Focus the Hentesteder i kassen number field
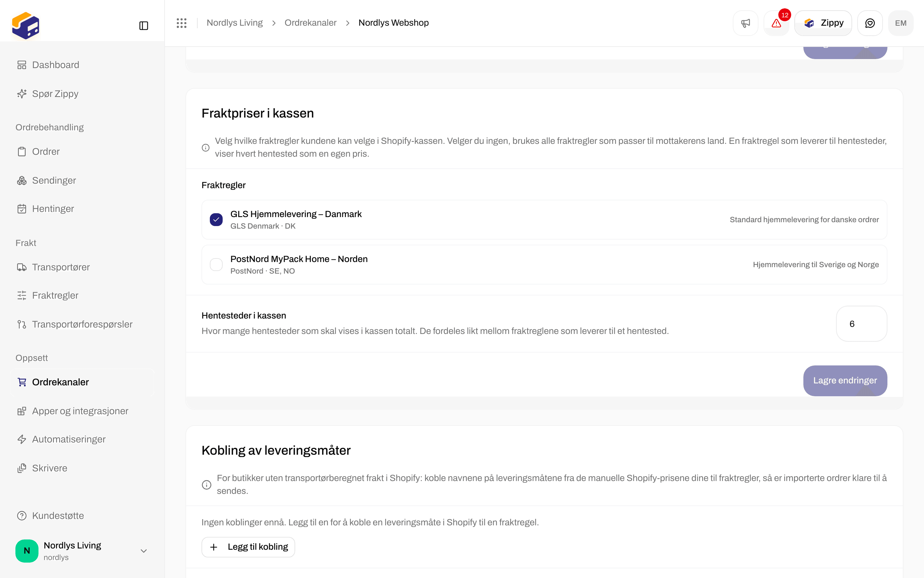 [x=861, y=324]
